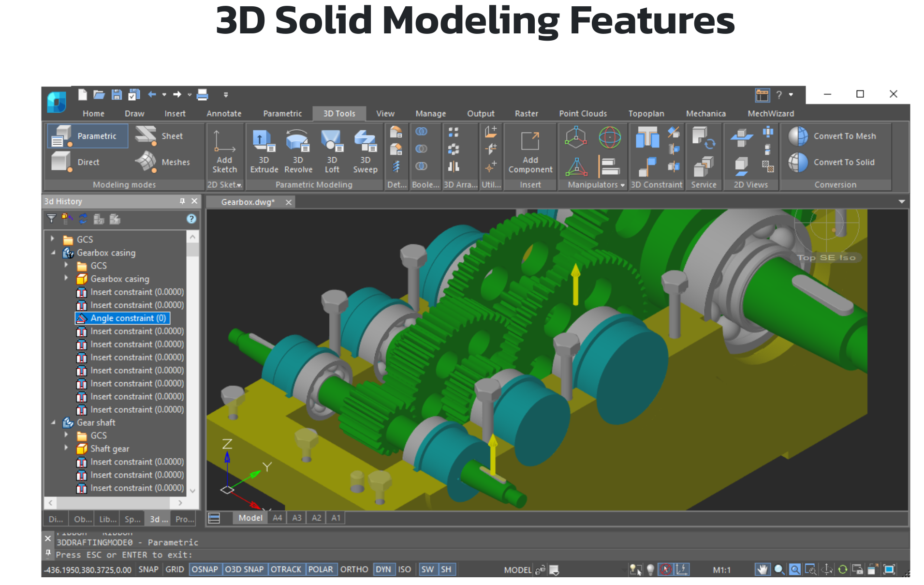Image resolution: width=924 pixels, height=585 pixels.
Task: Switch to the MechWizard ribbon tab
Action: tap(771, 113)
